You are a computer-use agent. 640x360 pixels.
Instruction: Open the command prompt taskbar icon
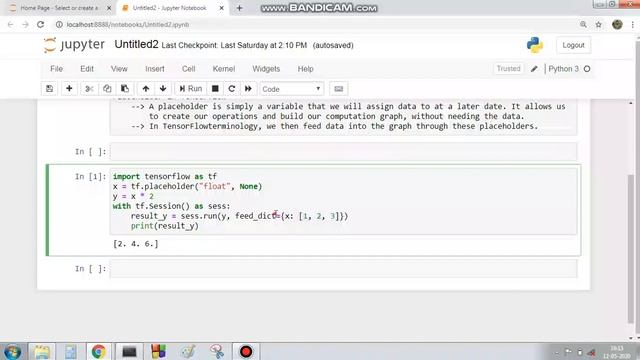[x=129, y=351]
